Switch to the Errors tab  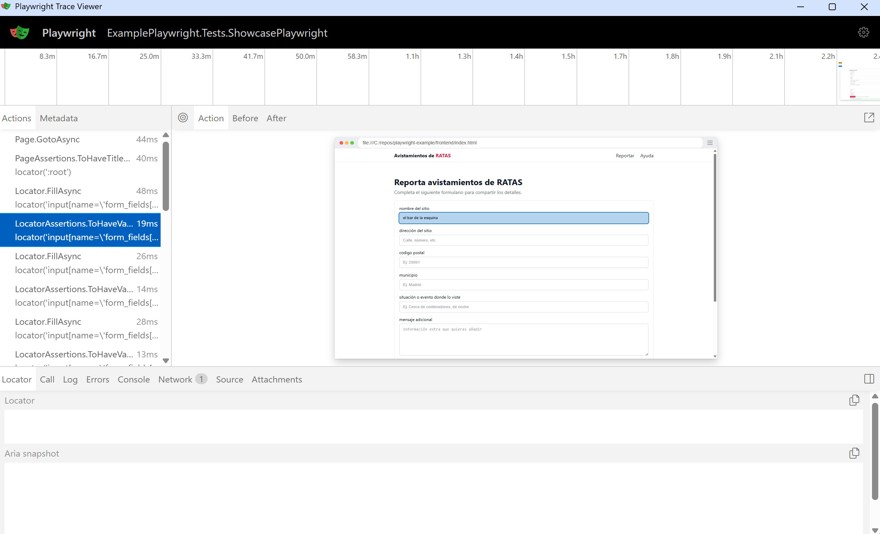pyautogui.click(x=97, y=380)
